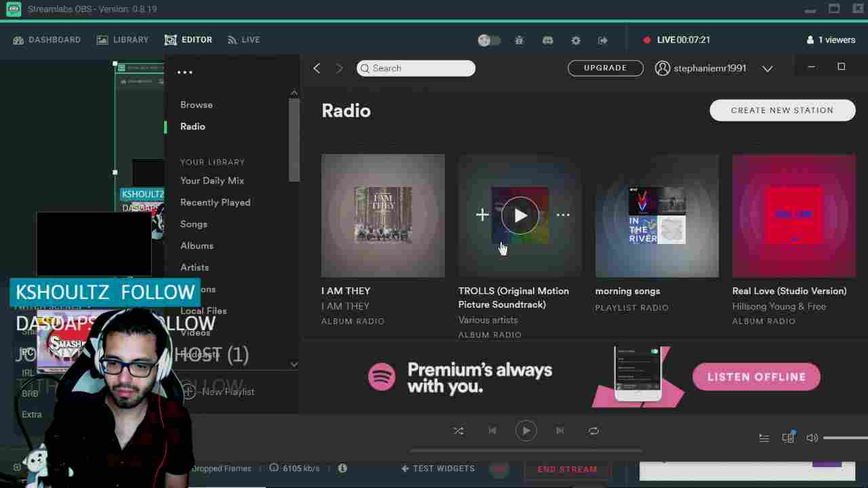
Task: Click the Dropped Frames status label
Action: point(221,468)
